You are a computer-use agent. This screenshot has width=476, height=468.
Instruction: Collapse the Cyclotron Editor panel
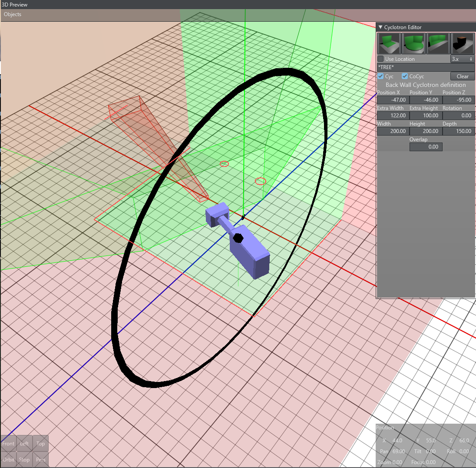coord(380,27)
